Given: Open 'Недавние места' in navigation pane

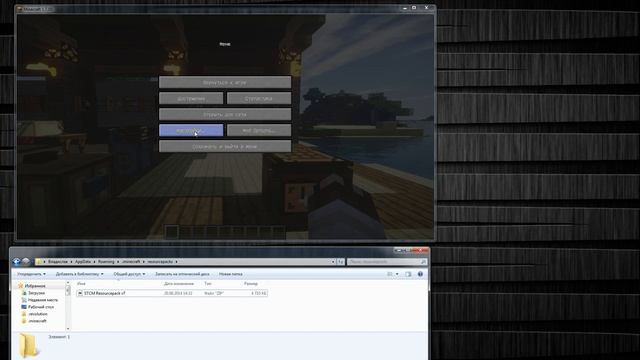Looking at the screenshot, I should coord(43,300).
